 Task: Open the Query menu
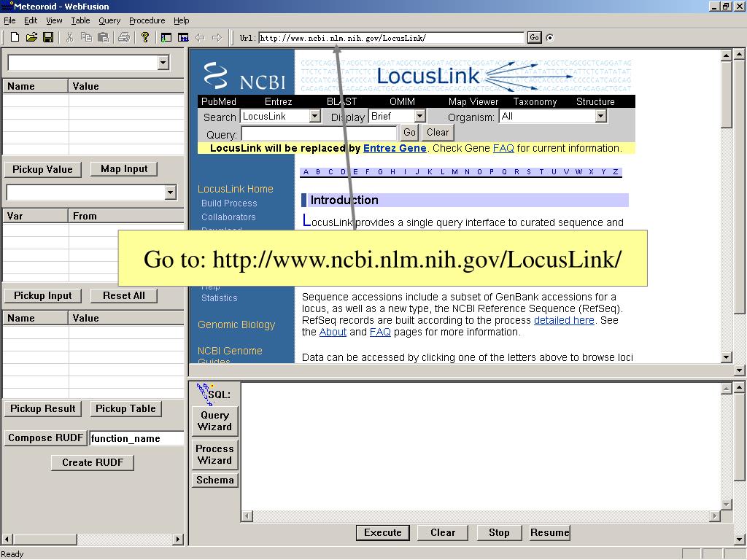pyautogui.click(x=109, y=20)
